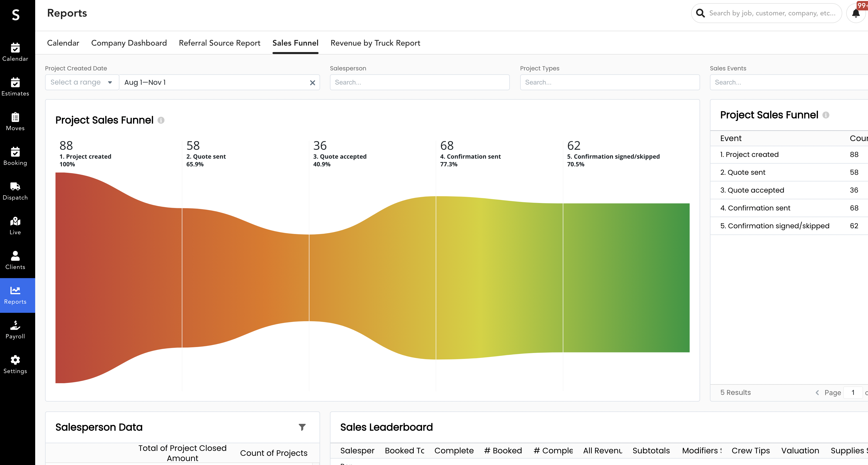
Task: Click the green Confirmation signed/skipped funnel segment
Action: pos(626,278)
